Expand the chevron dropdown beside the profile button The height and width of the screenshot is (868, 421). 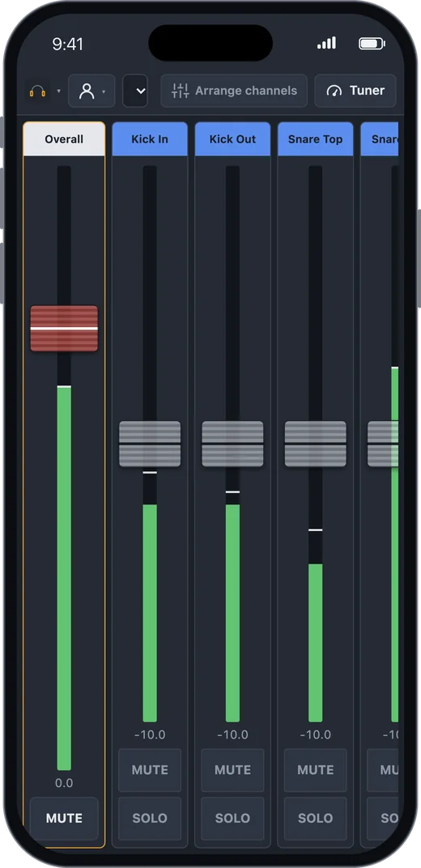tap(135, 91)
